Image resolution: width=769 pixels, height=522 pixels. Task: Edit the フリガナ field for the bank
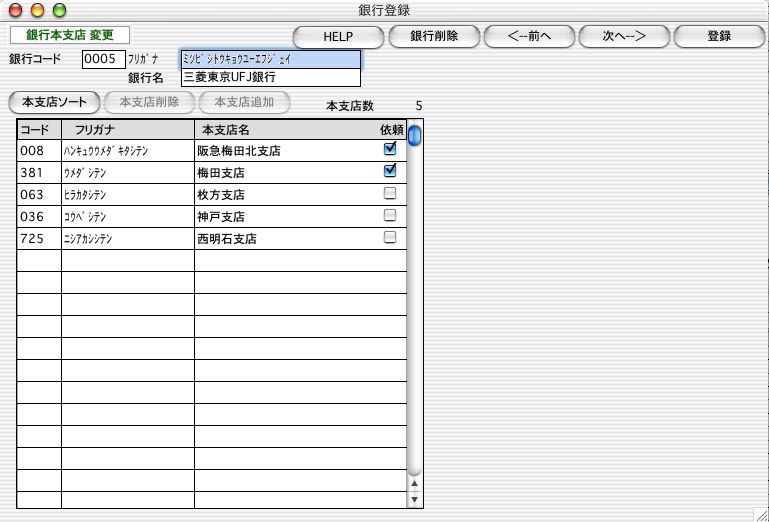pos(270,59)
